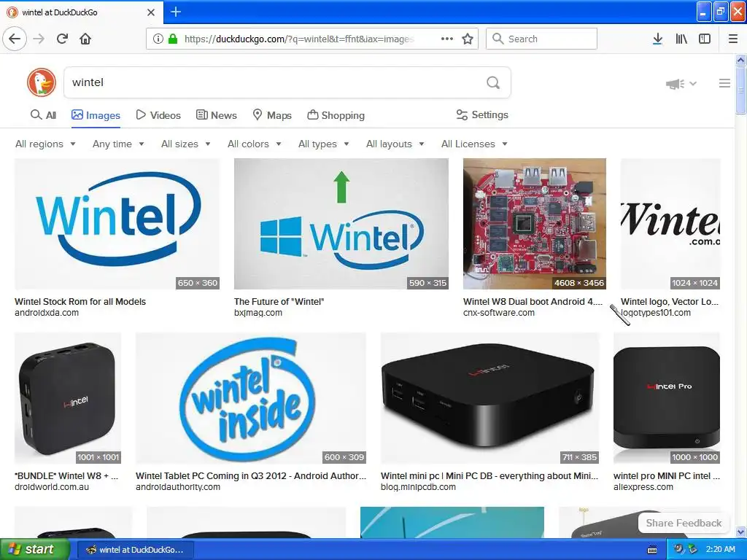
Task: Open the Windows start menu
Action: pos(35,550)
